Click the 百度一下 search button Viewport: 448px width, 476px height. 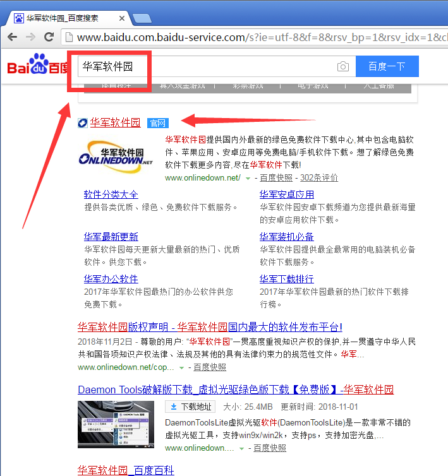point(387,66)
